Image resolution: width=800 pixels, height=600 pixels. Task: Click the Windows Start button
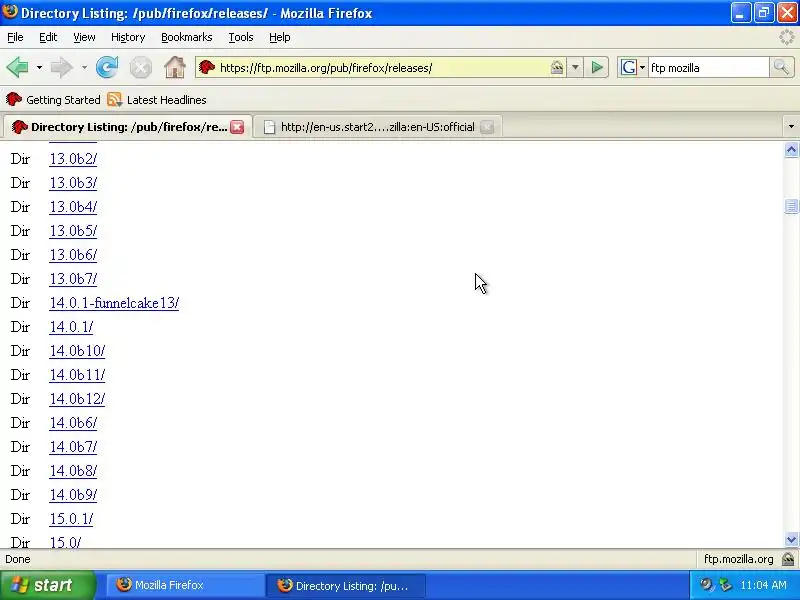point(47,585)
